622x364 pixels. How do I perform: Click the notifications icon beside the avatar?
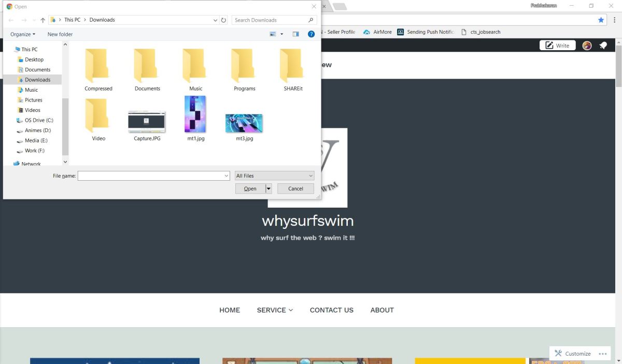click(603, 46)
